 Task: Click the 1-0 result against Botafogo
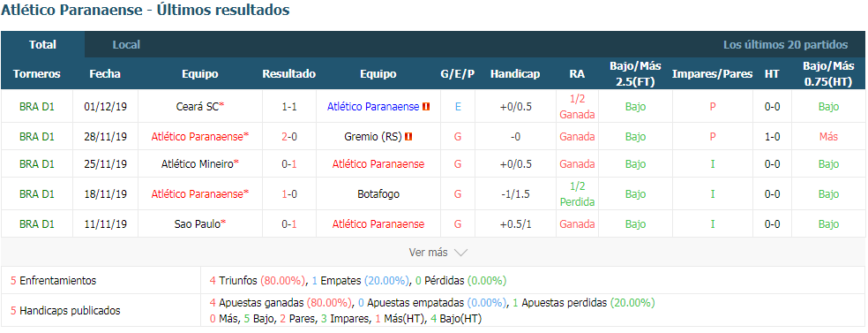tap(289, 194)
